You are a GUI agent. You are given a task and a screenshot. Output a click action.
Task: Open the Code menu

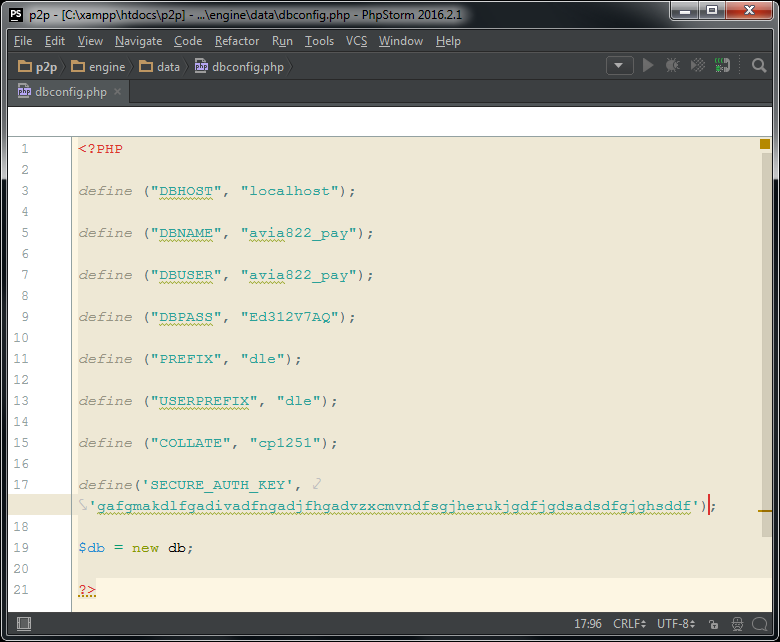[x=188, y=41]
